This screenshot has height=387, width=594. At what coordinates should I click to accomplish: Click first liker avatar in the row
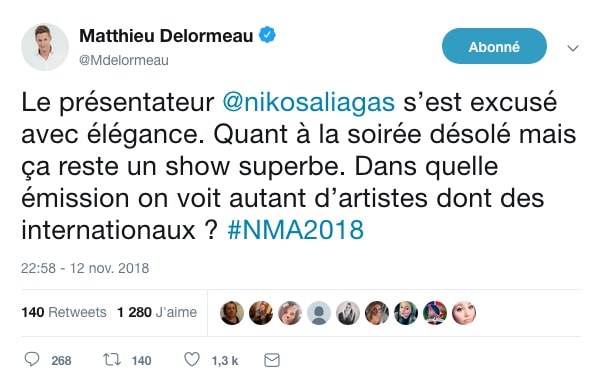pos(232,313)
